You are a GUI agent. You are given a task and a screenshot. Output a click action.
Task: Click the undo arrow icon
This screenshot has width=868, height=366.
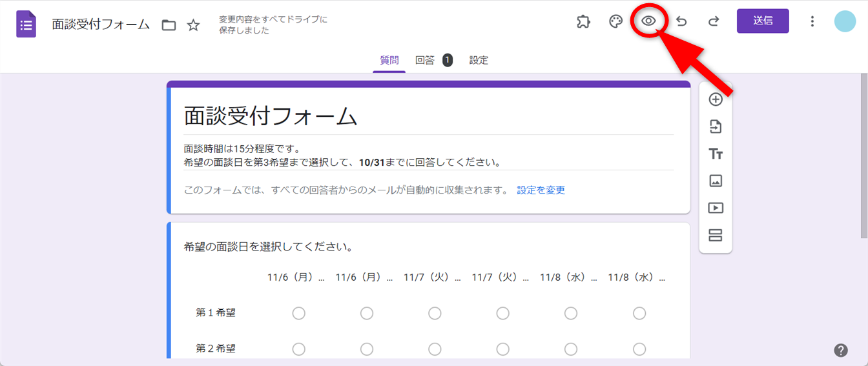coord(681,21)
